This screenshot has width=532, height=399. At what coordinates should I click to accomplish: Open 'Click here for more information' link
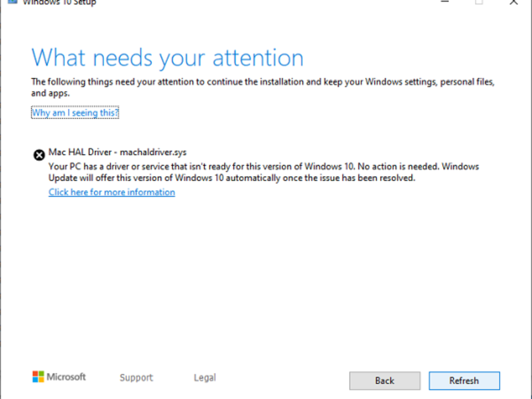click(112, 192)
